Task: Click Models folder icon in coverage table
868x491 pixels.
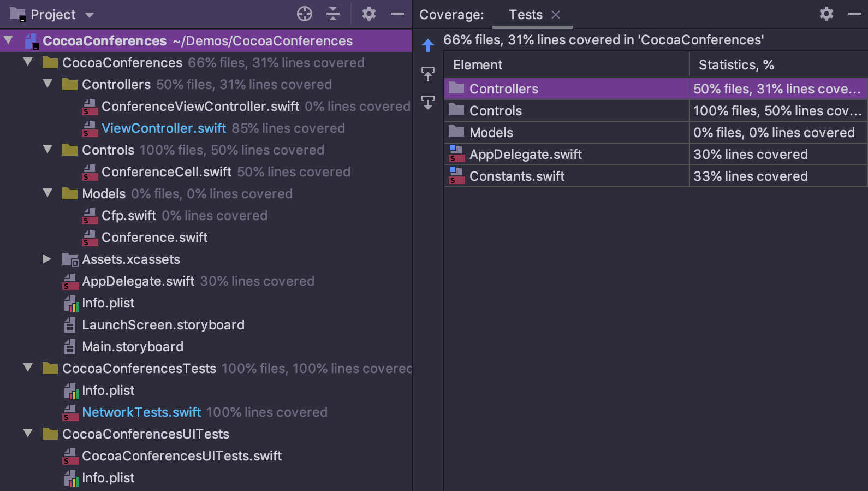Action: coord(456,132)
